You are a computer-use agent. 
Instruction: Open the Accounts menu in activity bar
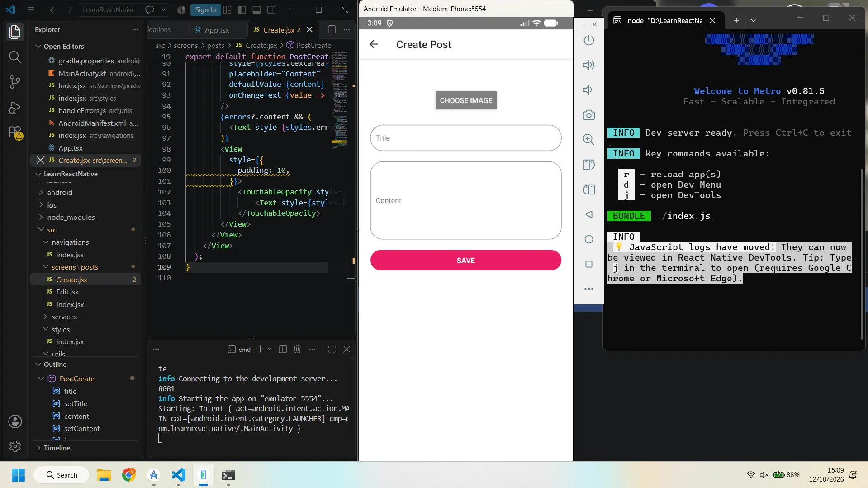(x=15, y=422)
